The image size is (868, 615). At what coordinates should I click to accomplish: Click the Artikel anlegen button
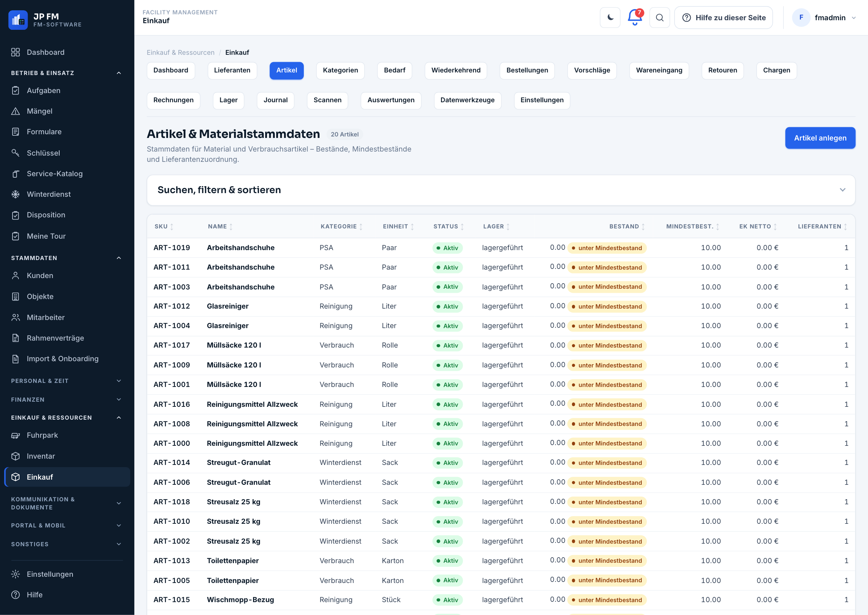820,138
